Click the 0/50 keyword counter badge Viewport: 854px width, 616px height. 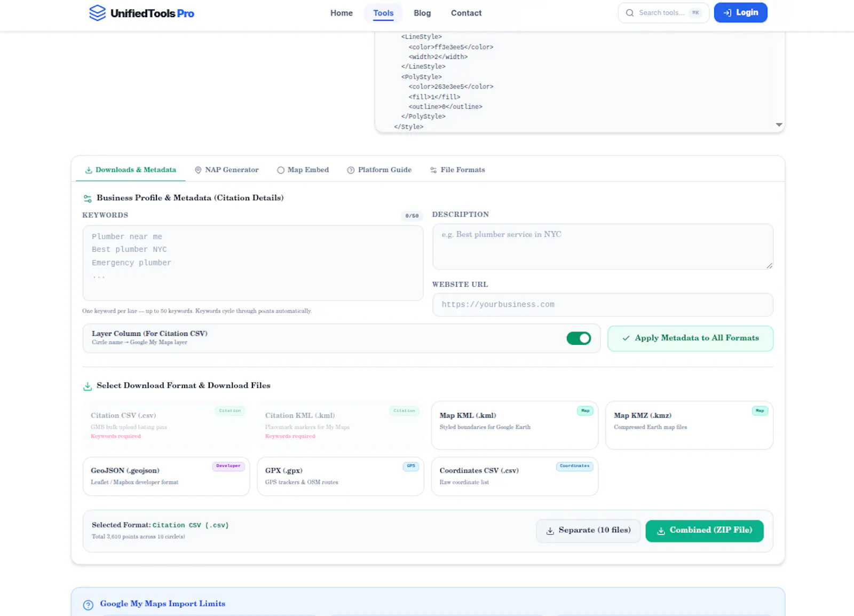[x=412, y=216]
